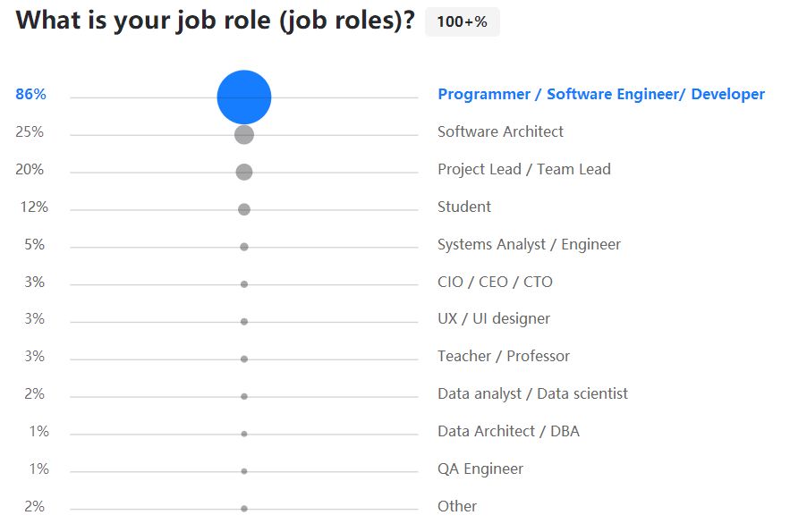Click the Student data point dot

coord(244,209)
